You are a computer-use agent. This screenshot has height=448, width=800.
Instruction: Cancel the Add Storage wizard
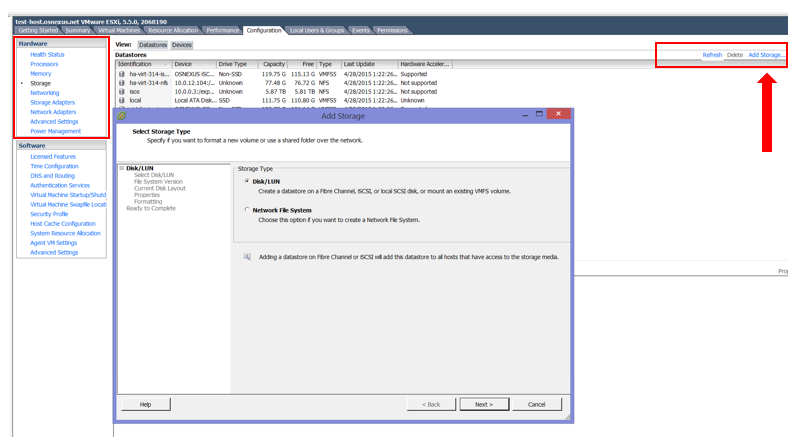pos(536,404)
